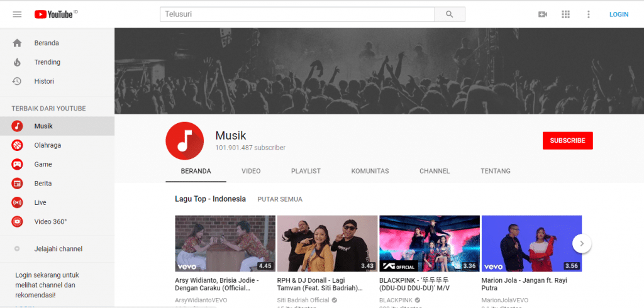
Task: Select Live in the sidebar
Action: [57, 202]
